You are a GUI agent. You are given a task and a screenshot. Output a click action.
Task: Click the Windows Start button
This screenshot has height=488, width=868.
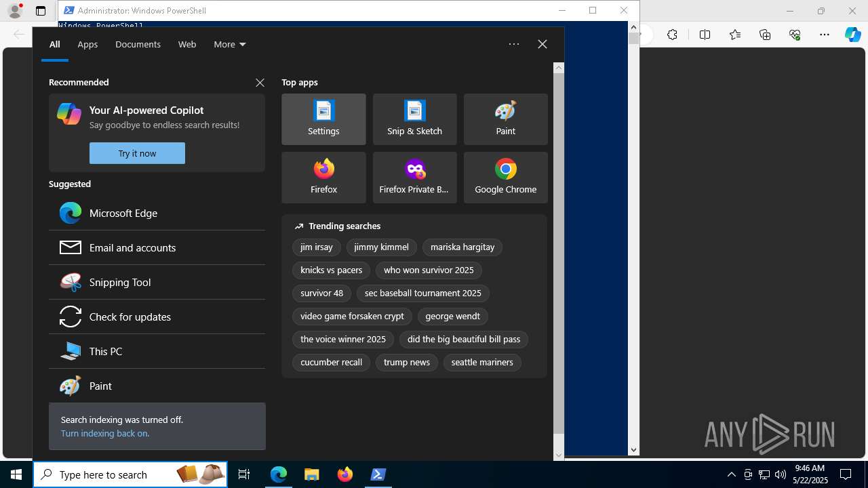point(16,474)
